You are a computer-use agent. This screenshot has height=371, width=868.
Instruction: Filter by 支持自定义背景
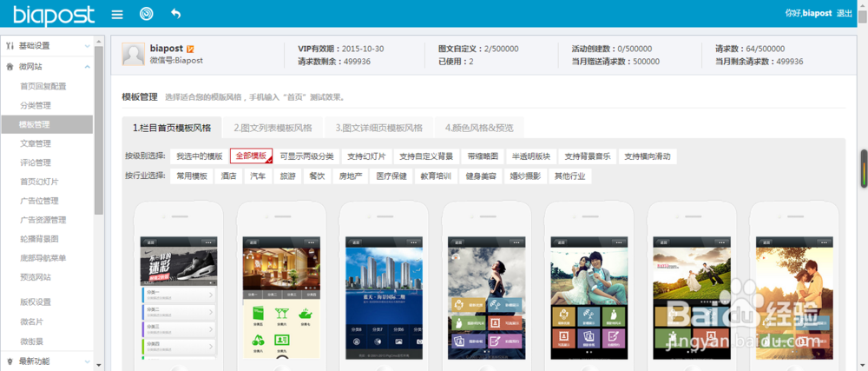[x=426, y=156]
